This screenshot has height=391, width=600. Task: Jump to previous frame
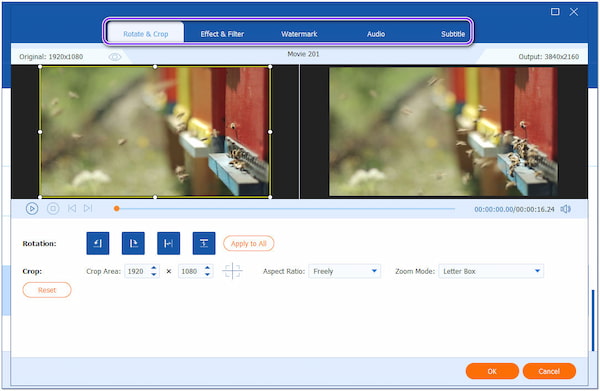(72, 209)
